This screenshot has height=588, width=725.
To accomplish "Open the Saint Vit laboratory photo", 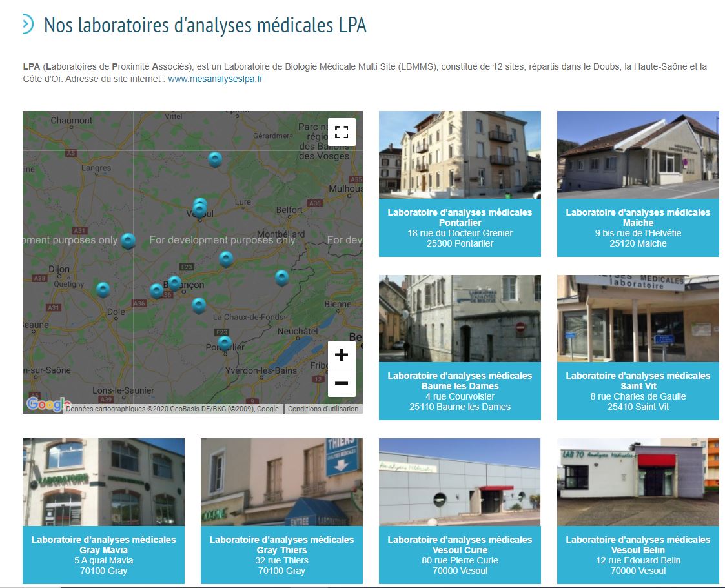I will (638, 318).
